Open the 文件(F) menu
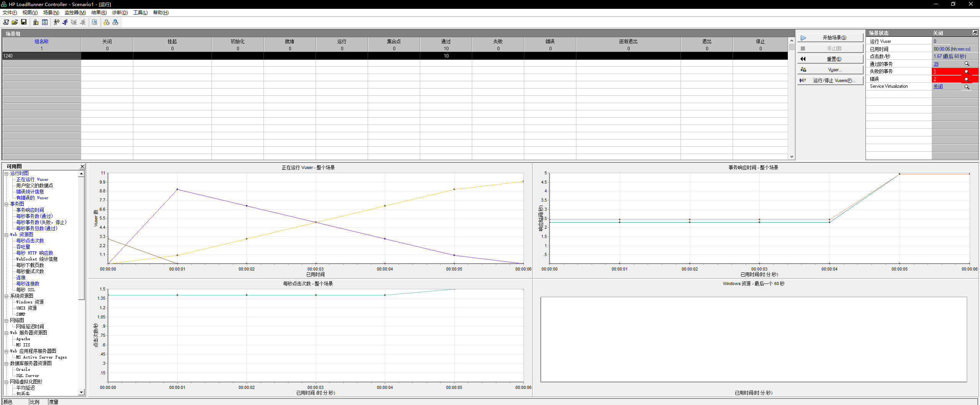The width and height of the screenshot is (980, 405). point(10,13)
